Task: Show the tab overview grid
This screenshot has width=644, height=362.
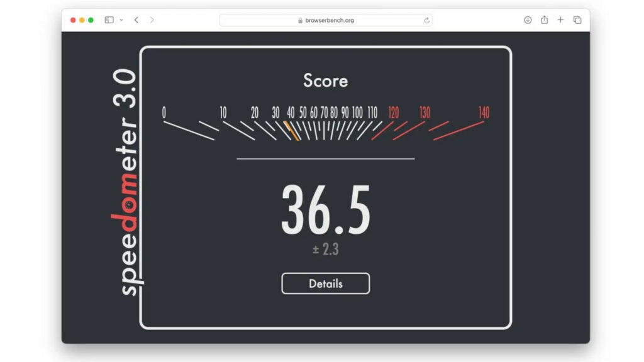Action: [x=577, y=19]
